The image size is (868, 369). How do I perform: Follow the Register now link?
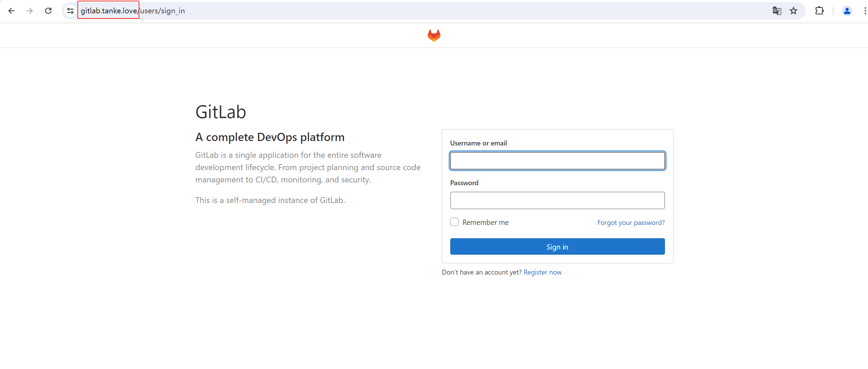click(x=542, y=272)
